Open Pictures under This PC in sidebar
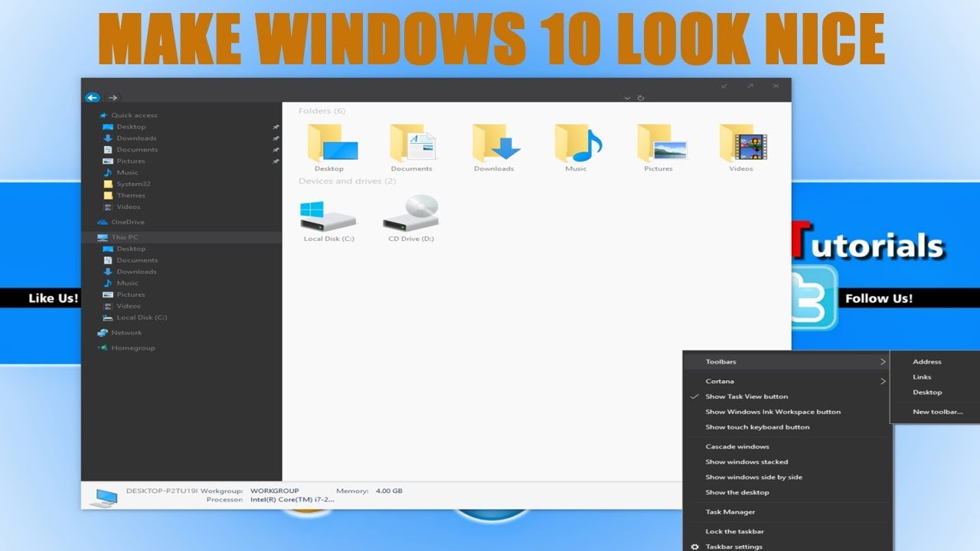 131,295
